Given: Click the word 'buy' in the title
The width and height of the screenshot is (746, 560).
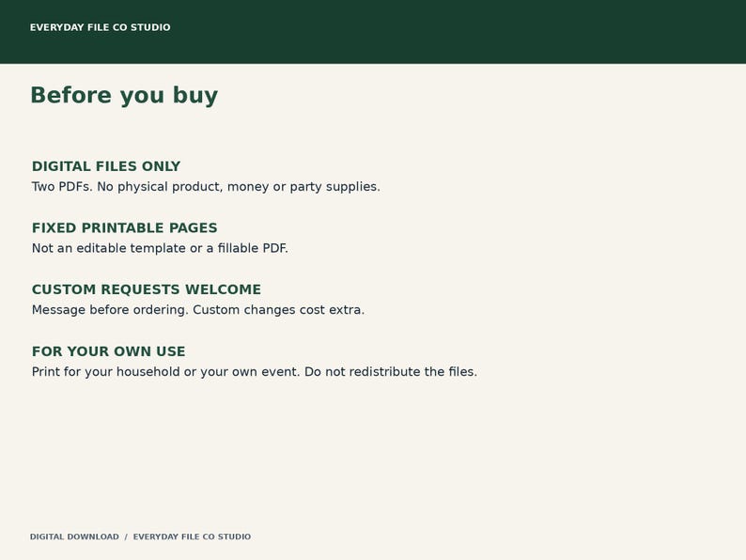Looking at the screenshot, I should point(195,96).
